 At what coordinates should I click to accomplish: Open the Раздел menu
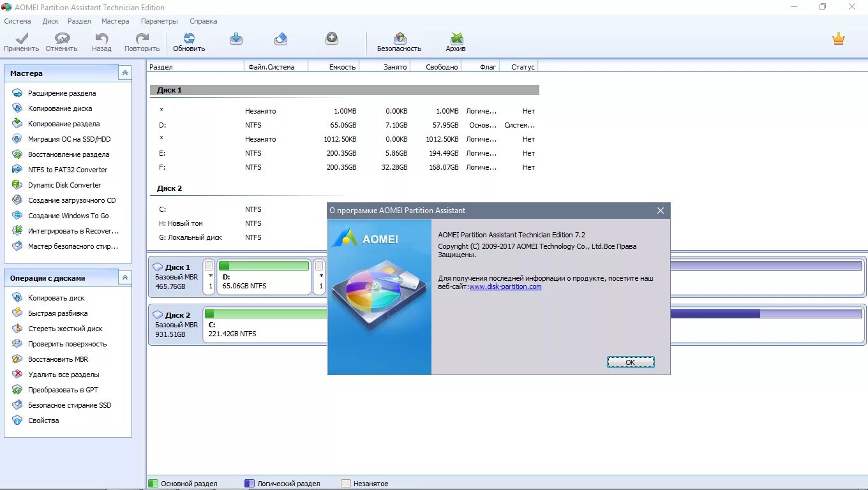[x=79, y=21]
